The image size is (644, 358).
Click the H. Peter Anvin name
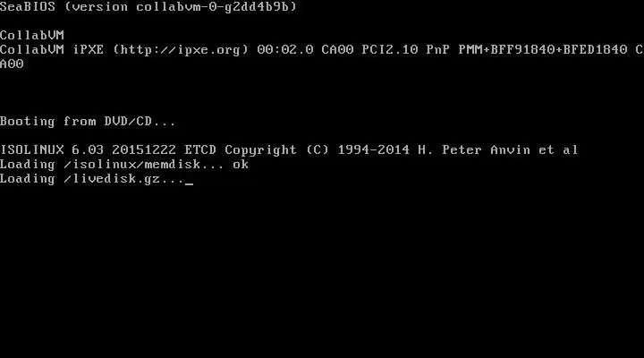coord(474,150)
